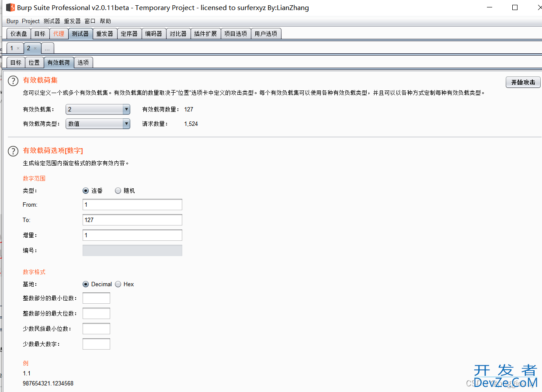
Task: Open a new attack tab with ...
Action: (x=48, y=48)
